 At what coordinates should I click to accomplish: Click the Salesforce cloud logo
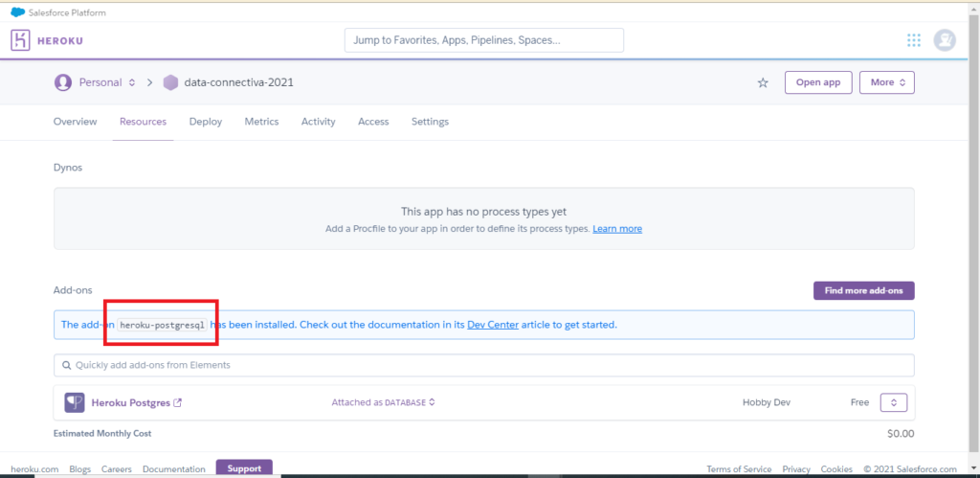[x=17, y=12]
